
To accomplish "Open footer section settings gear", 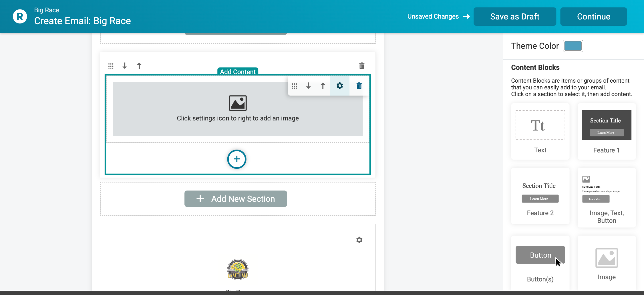I will (x=359, y=240).
